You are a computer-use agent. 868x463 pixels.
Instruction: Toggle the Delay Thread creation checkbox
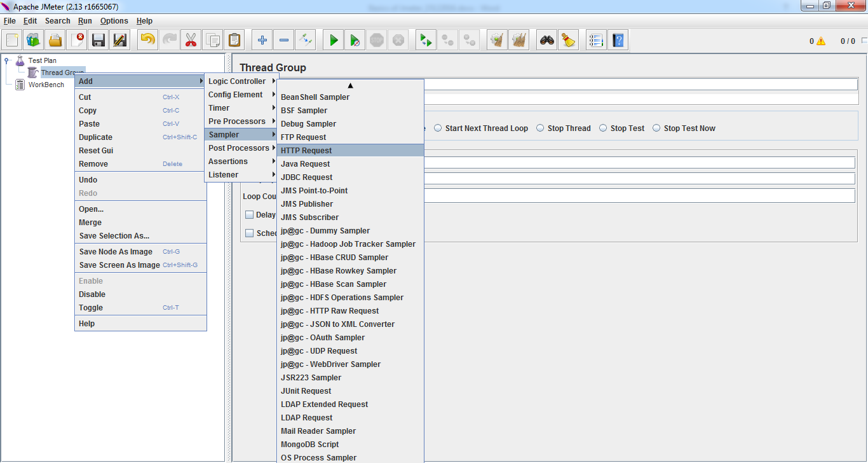250,215
